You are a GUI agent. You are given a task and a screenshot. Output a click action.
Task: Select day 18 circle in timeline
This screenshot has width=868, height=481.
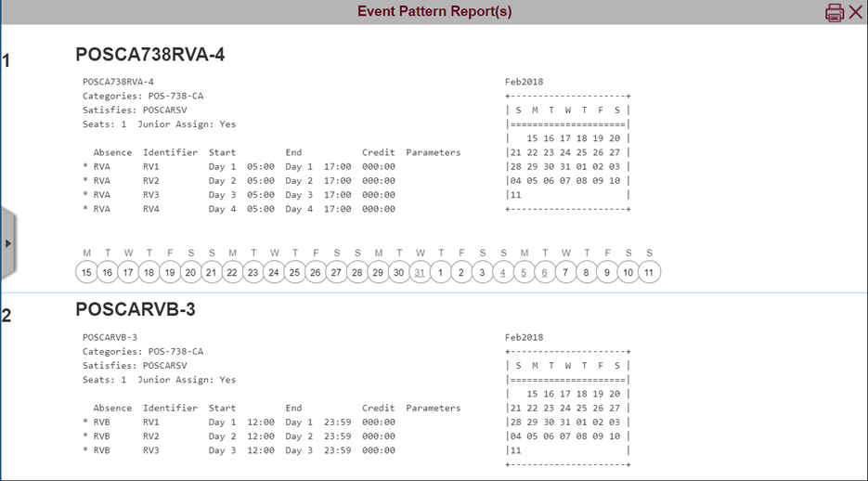click(x=149, y=272)
